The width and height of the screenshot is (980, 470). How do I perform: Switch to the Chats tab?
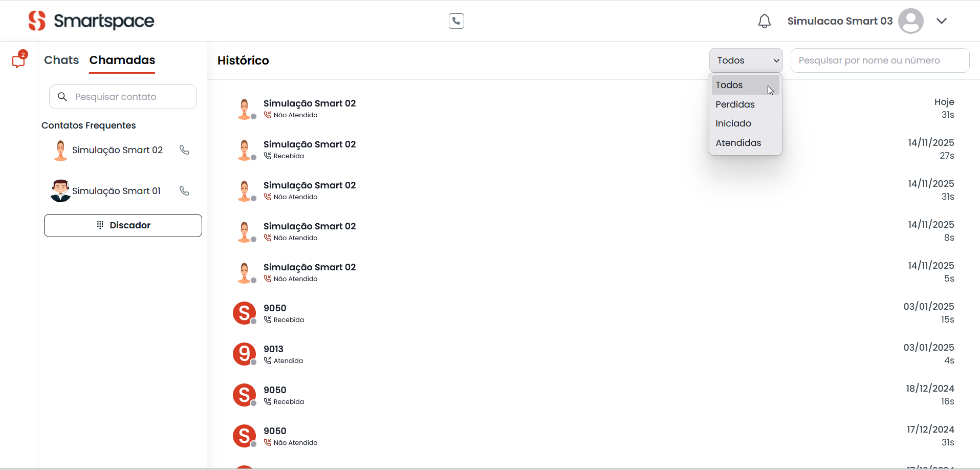61,60
